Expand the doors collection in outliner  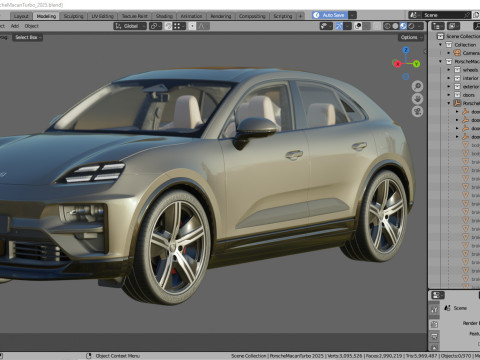click(x=449, y=95)
